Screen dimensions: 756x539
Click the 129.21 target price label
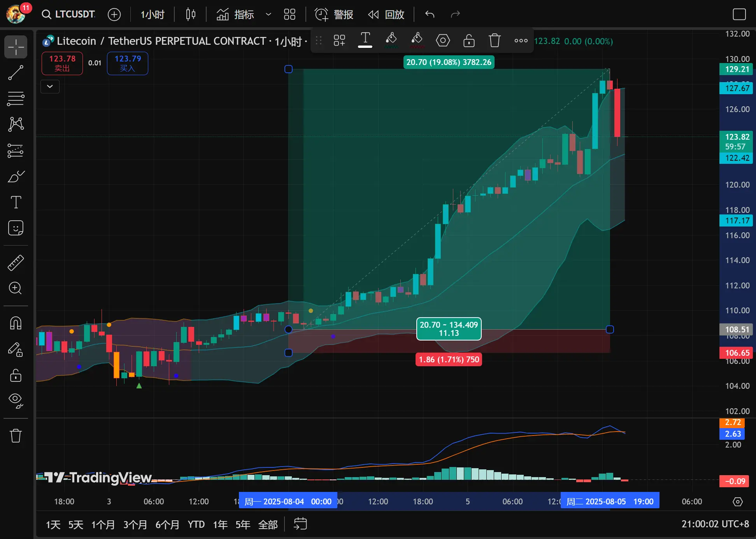point(737,69)
